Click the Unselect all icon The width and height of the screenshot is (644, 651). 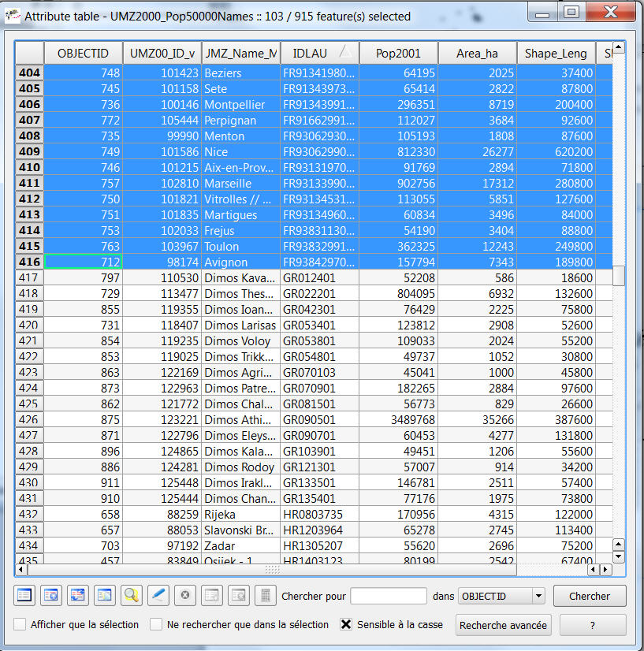click(26, 596)
